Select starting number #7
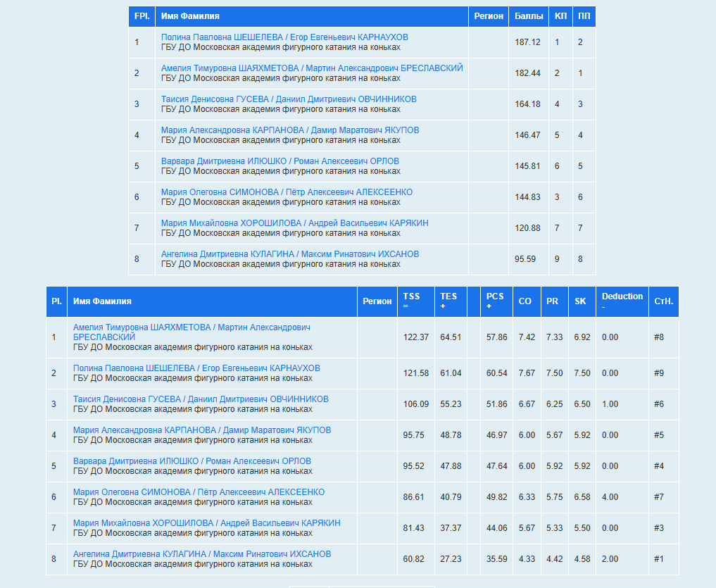This screenshot has height=588, width=716. [x=659, y=497]
